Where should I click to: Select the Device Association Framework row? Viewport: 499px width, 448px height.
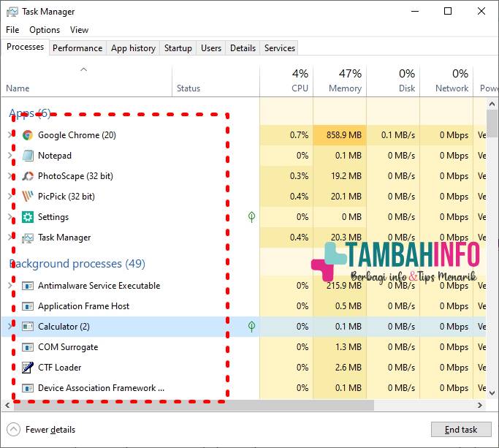pyautogui.click(x=243, y=388)
